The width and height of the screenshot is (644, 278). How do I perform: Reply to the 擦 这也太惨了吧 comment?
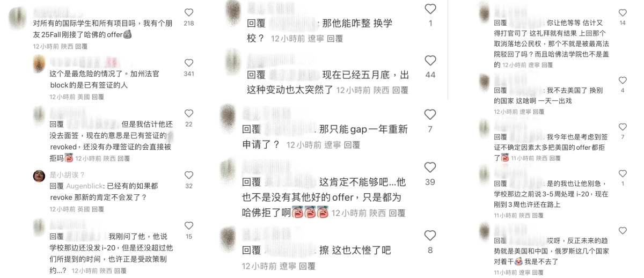click(x=307, y=266)
